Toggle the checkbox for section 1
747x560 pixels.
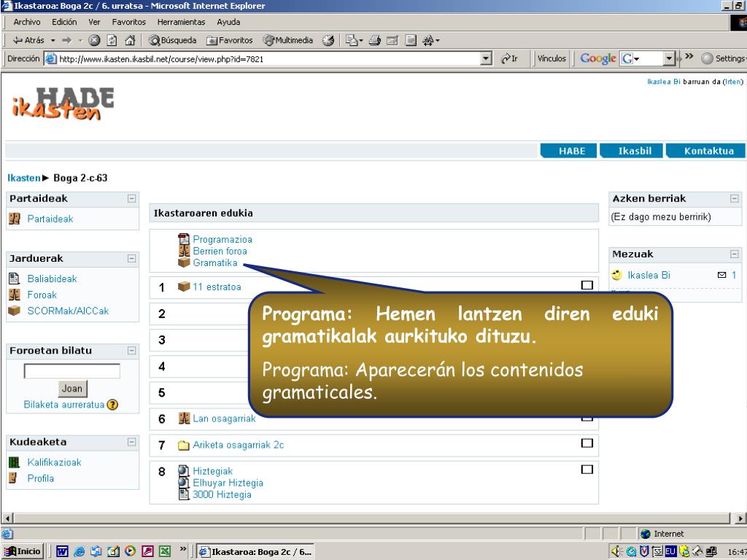pos(586,285)
